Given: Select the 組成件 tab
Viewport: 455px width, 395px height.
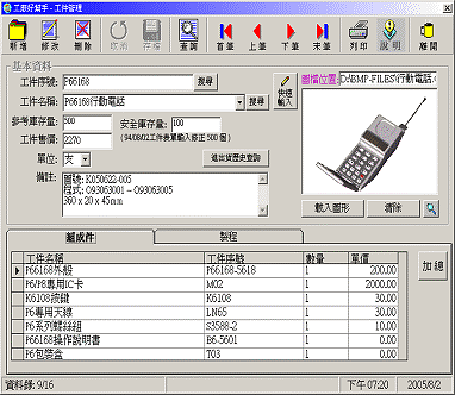Looking at the screenshot, I should click(80, 237).
